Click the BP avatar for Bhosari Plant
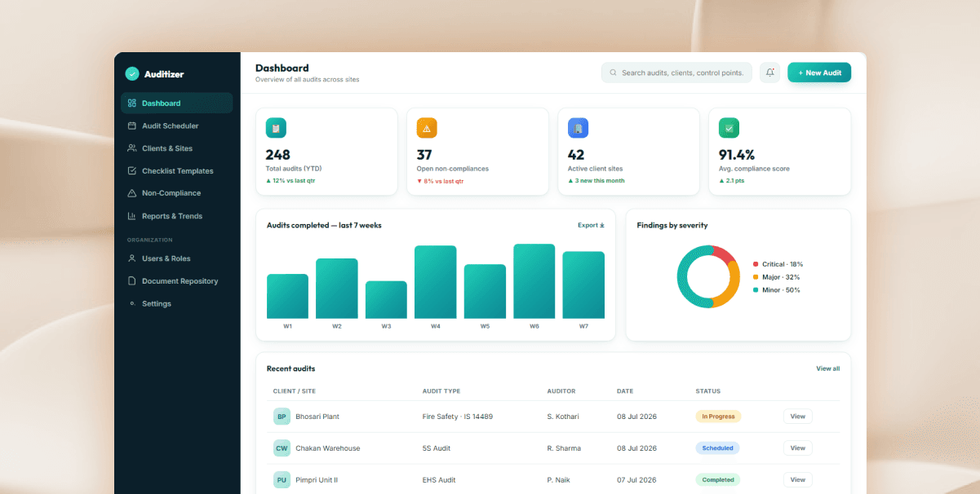Image resolution: width=980 pixels, height=494 pixels. click(x=282, y=417)
